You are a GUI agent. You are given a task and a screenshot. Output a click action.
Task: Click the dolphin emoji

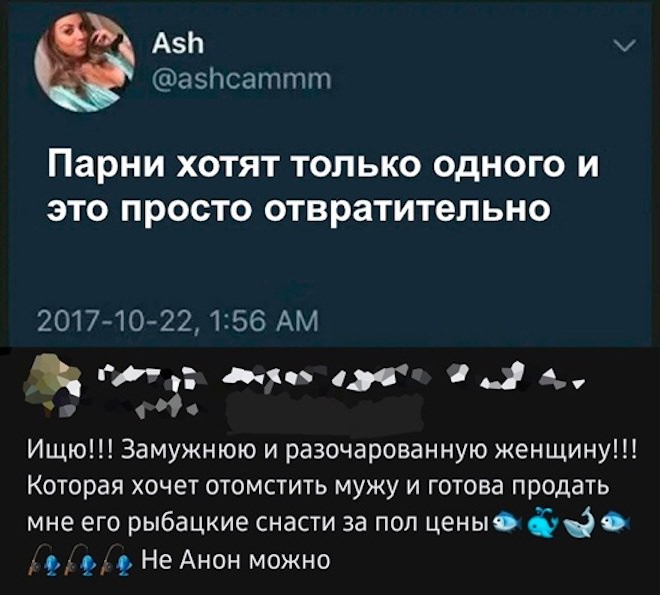(x=579, y=522)
